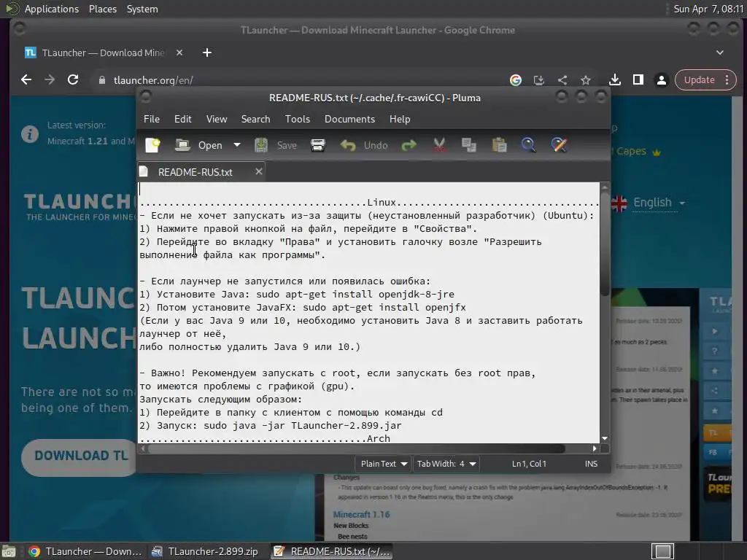Click the Google icon in address bar
This screenshot has width=747, height=560.
tap(516, 80)
